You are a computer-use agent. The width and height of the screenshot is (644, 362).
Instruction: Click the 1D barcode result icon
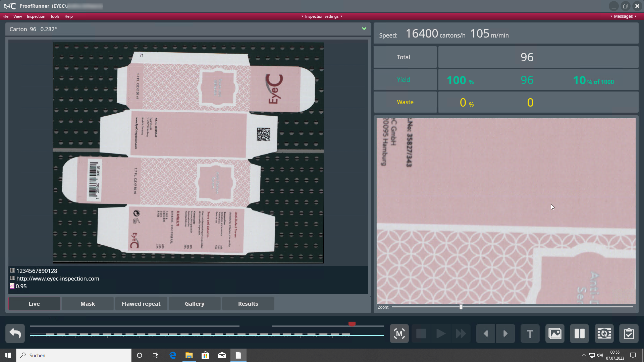(12, 270)
